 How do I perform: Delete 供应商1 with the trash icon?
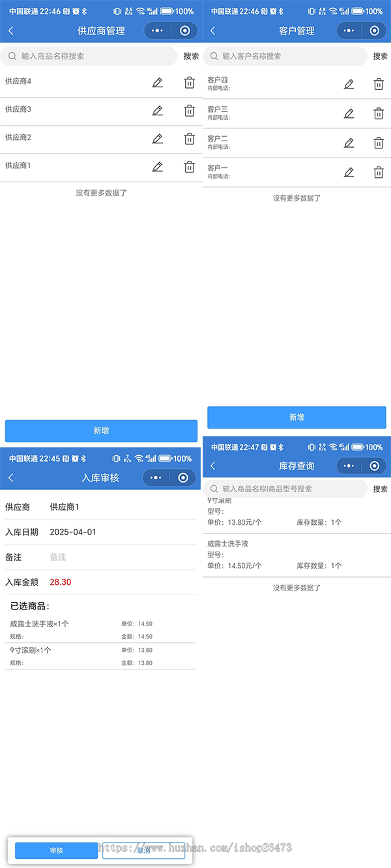tap(189, 167)
